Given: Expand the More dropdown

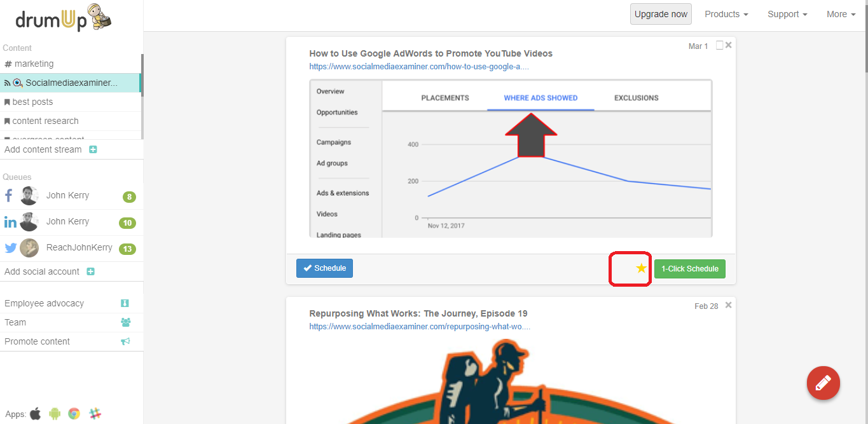Looking at the screenshot, I should [x=841, y=14].
